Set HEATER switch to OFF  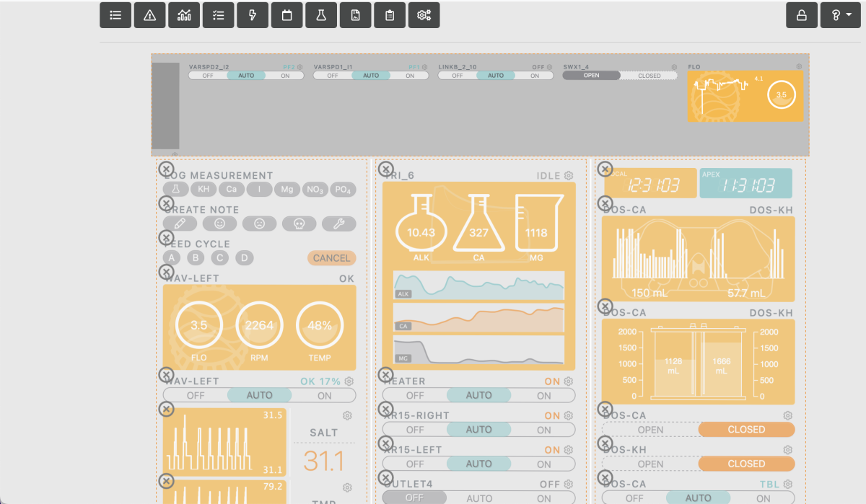click(415, 395)
